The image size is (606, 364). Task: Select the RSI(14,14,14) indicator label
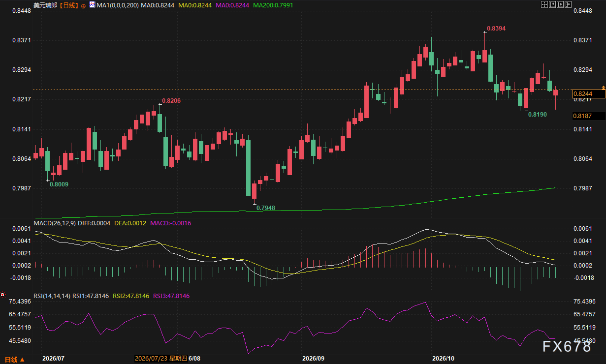(52, 296)
